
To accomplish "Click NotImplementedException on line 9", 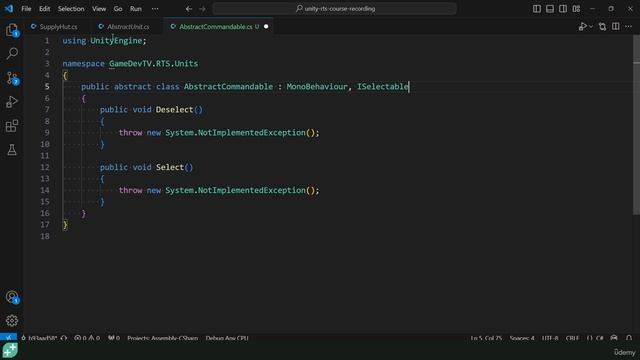I will coord(251,133).
